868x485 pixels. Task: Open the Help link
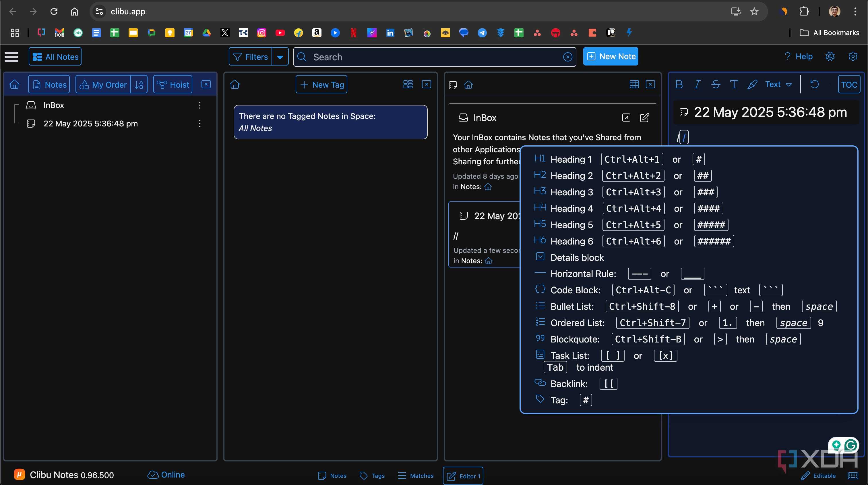pyautogui.click(x=798, y=56)
